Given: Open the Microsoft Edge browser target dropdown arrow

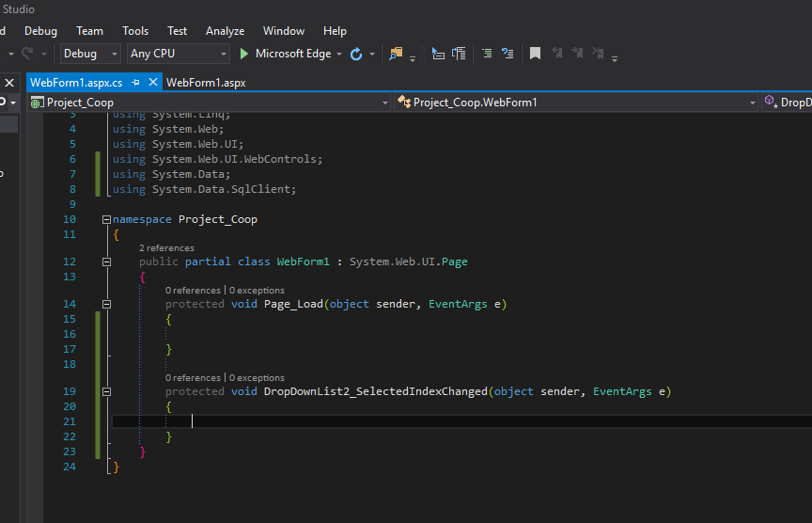Looking at the screenshot, I should 339,54.
